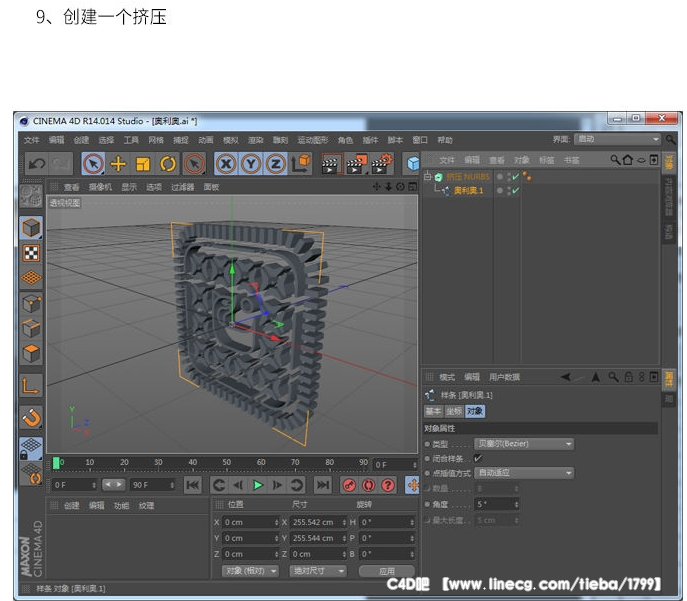Toggle 闭合样条 checkbox
This screenshot has width=687, height=601.
(478, 458)
